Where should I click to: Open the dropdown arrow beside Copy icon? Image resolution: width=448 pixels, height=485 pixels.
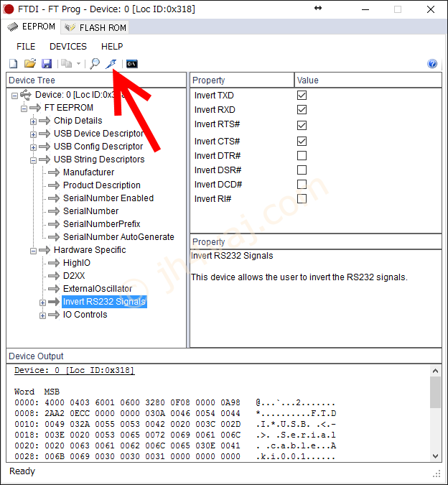point(78,64)
